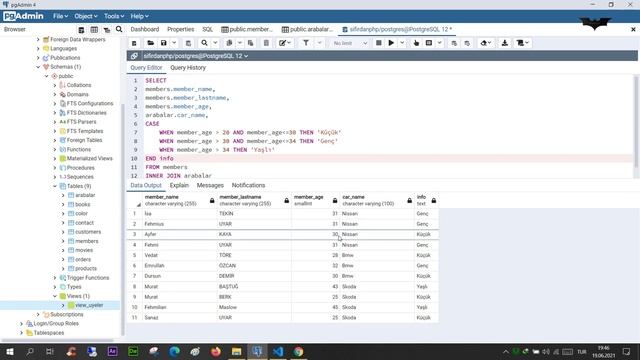Expand the Functions tree node

click(x=55, y=149)
